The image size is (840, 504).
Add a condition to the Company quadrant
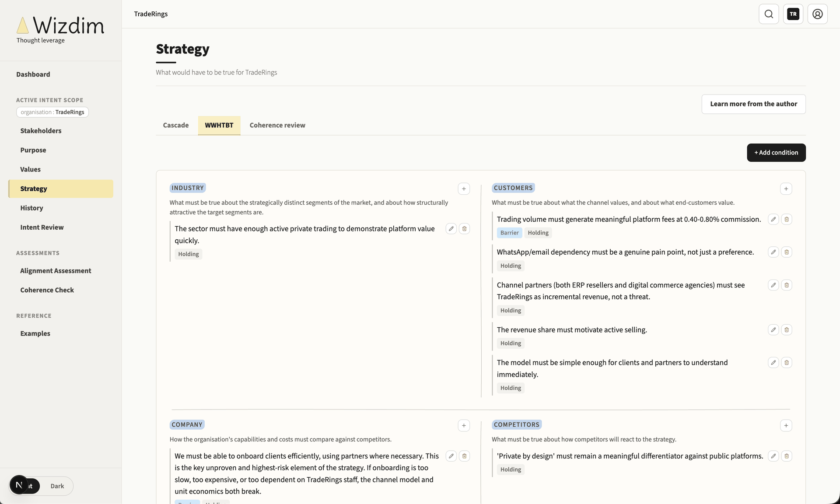click(464, 425)
